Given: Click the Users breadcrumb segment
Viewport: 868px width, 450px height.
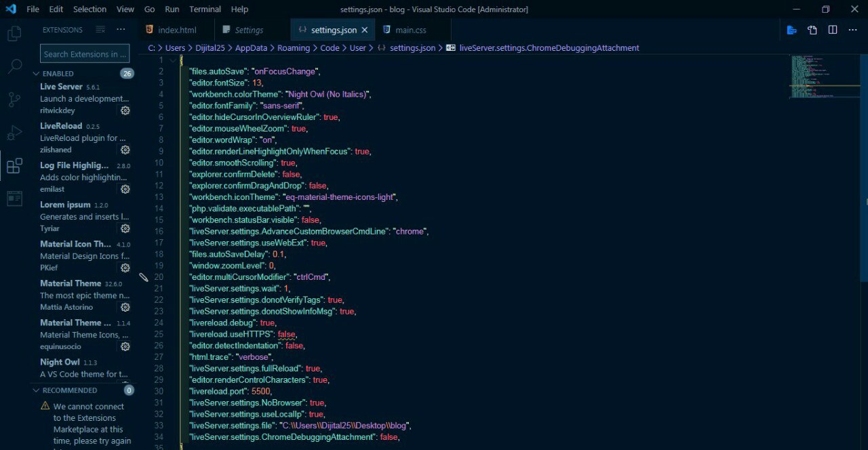Looking at the screenshot, I should click(175, 48).
